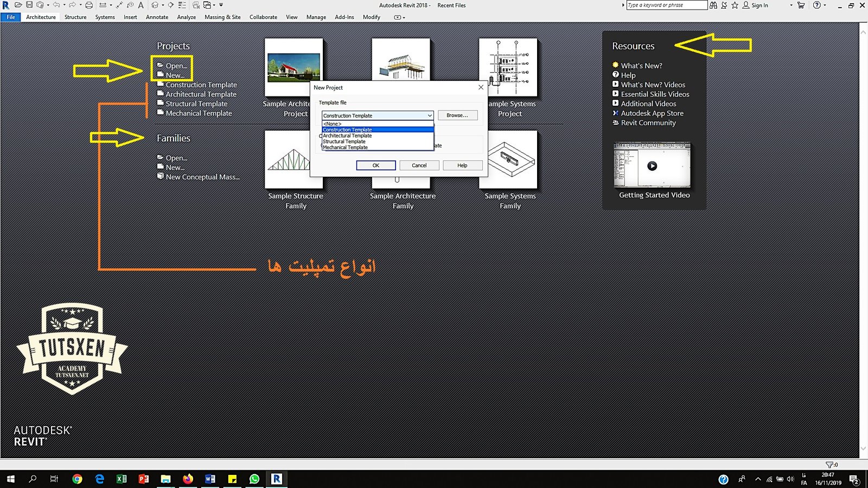Image resolution: width=868 pixels, height=488 pixels.
Task: Click Cancel in New Project dialog
Action: tap(419, 165)
